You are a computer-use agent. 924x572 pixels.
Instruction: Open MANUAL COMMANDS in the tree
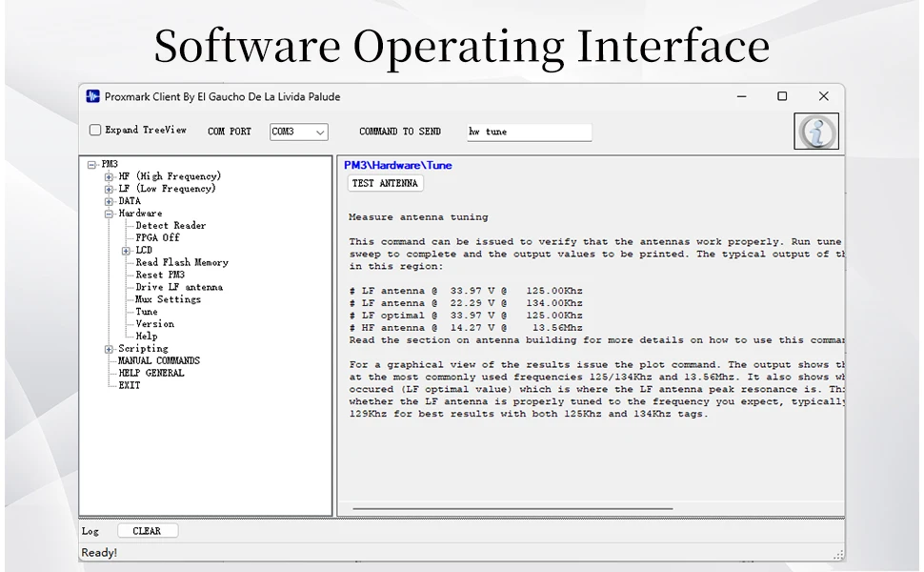(158, 360)
